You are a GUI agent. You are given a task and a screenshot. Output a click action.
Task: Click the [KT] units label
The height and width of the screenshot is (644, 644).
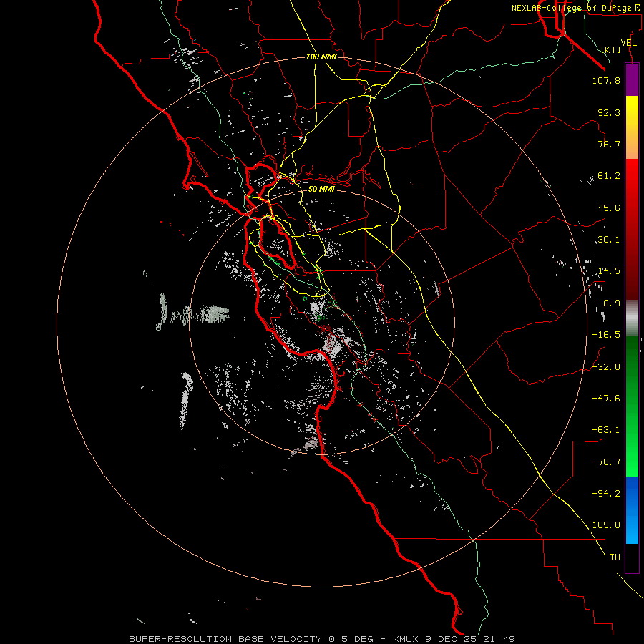coord(611,49)
